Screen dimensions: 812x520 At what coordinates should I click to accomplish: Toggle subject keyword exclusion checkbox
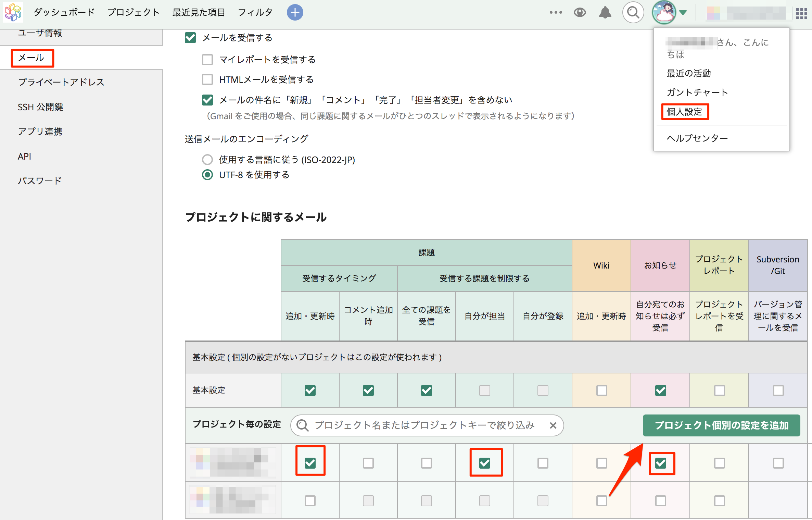click(x=207, y=100)
